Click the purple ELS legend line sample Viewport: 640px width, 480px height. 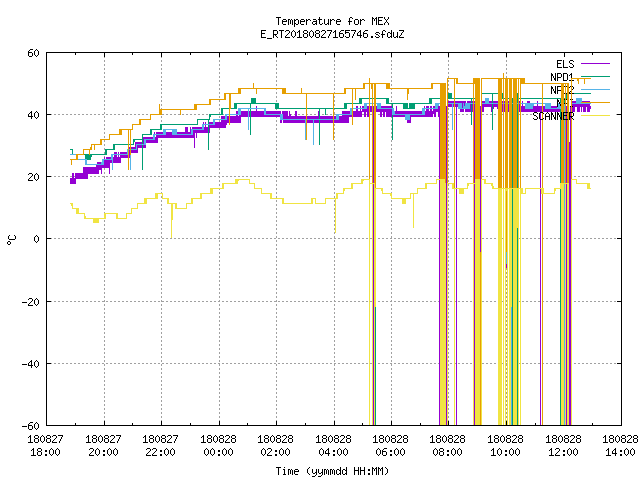[x=595, y=64]
